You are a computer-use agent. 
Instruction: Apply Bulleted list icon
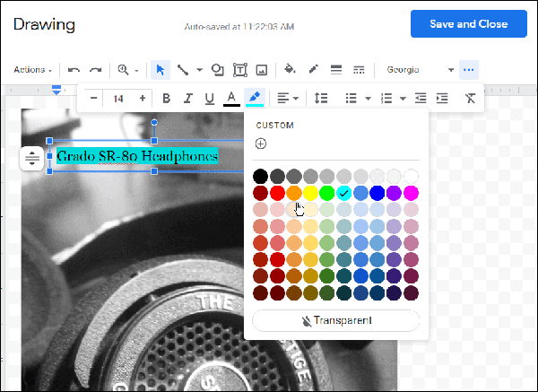351,99
